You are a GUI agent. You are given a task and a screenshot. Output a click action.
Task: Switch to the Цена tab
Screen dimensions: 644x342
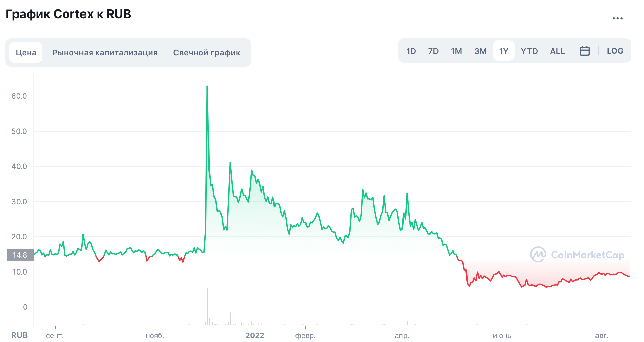[26, 53]
